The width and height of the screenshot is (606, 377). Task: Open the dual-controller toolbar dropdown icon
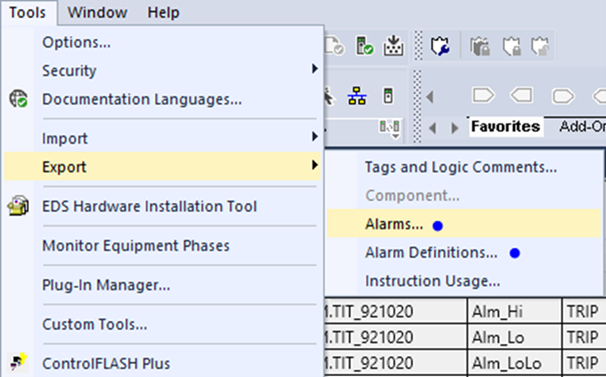click(x=390, y=129)
